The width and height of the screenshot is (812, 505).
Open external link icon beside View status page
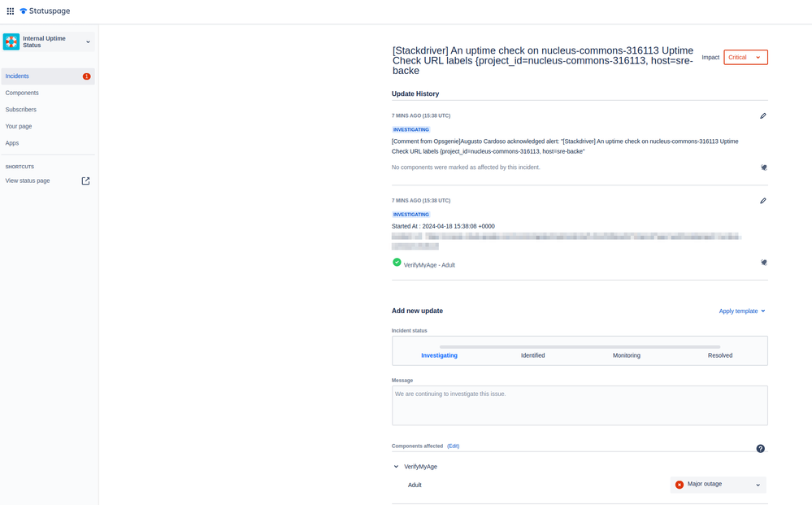[x=86, y=181]
